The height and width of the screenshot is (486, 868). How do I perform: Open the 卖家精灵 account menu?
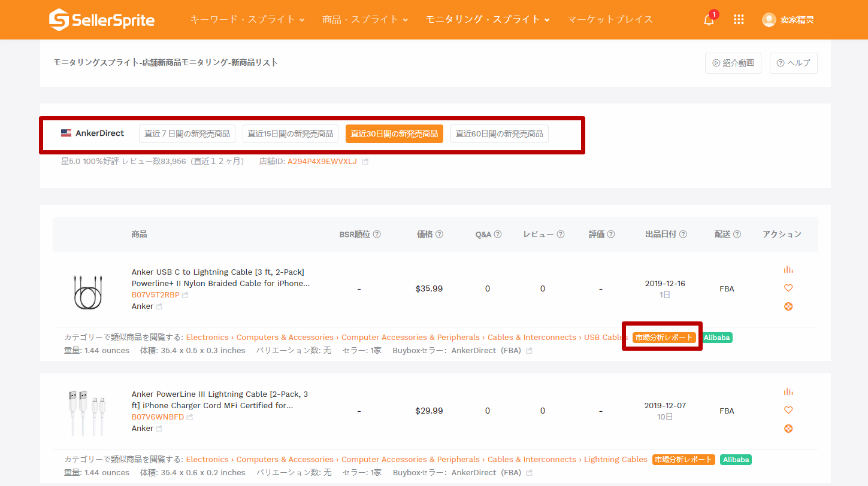(x=797, y=20)
